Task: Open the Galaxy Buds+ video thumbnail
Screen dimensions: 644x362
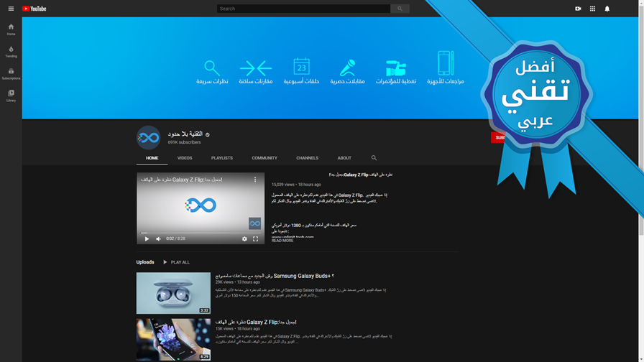Action: click(x=173, y=293)
